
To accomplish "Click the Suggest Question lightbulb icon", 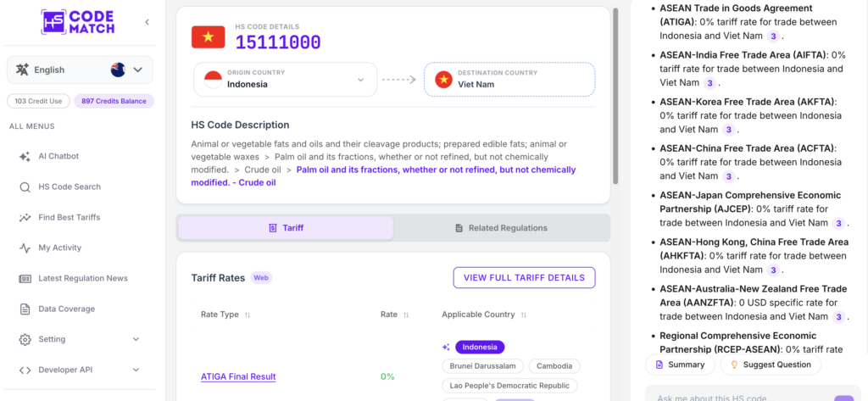I will click(x=735, y=365).
